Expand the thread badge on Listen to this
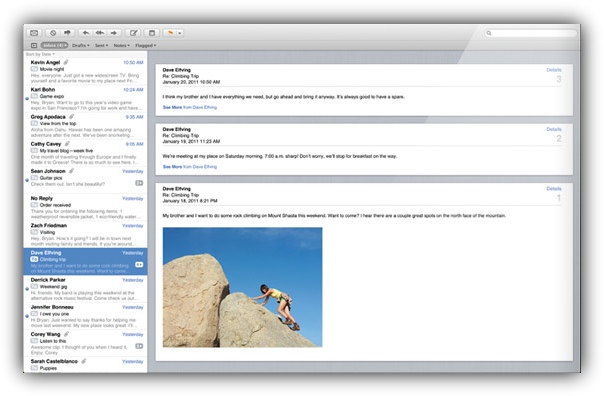Image resolution: width=604 pixels, height=396 pixels. click(139, 346)
